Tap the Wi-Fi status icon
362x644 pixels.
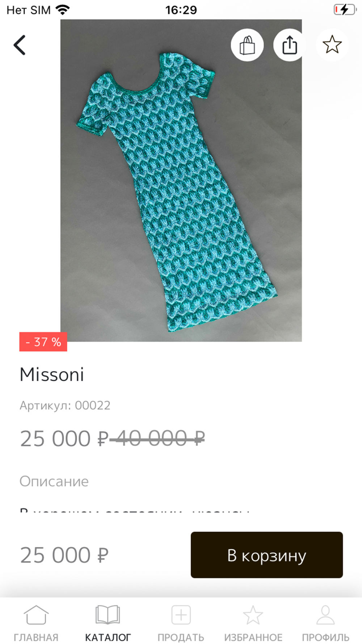click(63, 10)
